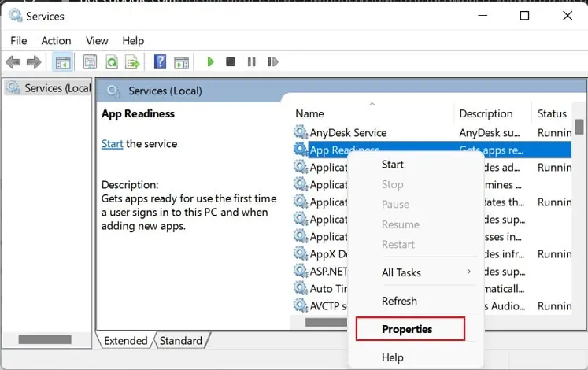Sort by the Name column header
The width and height of the screenshot is (588, 370).
[x=309, y=113]
